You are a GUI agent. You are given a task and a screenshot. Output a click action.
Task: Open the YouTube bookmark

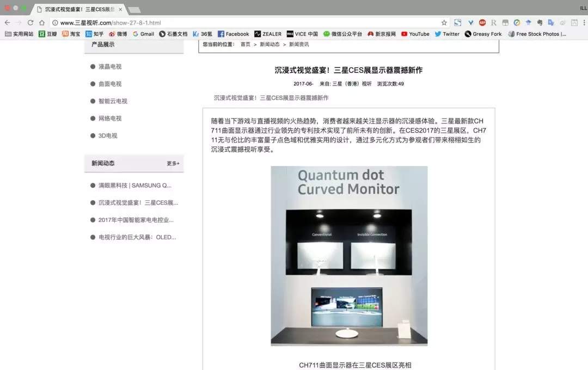[415, 34]
